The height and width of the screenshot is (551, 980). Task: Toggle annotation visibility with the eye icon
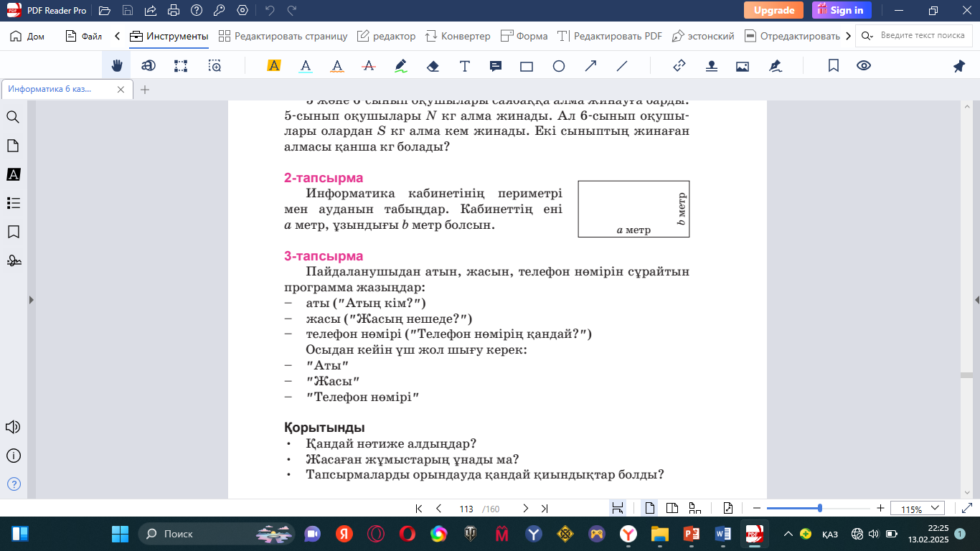tap(864, 66)
